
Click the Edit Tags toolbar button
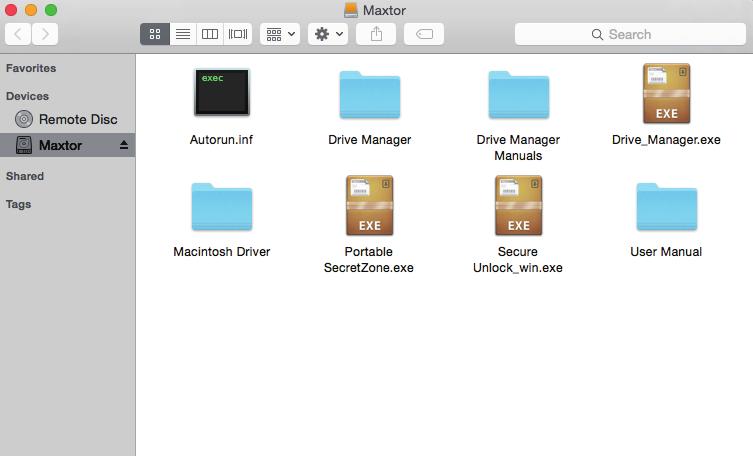[424, 34]
